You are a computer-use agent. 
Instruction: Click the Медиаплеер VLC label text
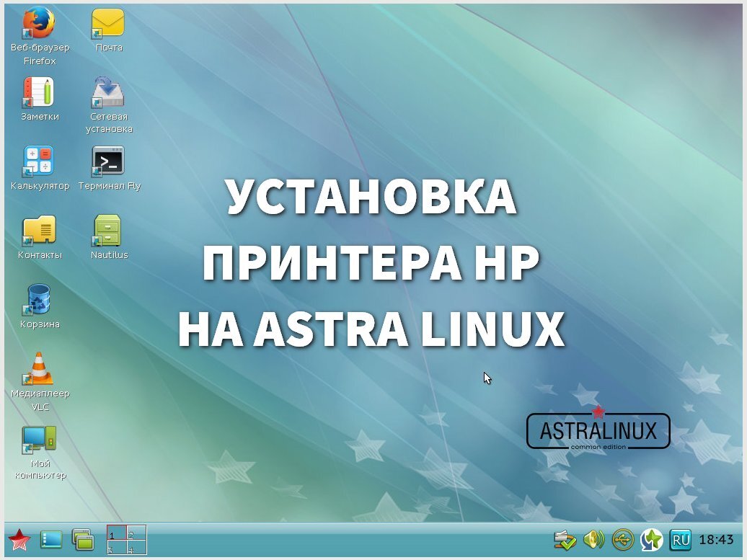click(x=40, y=400)
